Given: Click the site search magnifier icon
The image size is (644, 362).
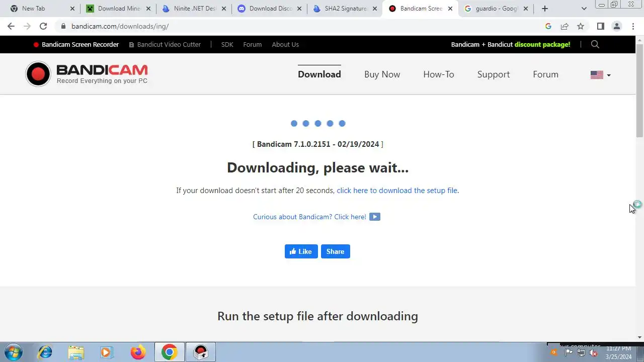Looking at the screenshot, I should coord(595,44).
